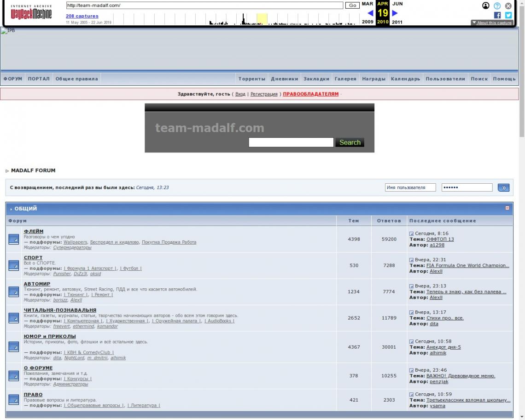Open Общие правила menu item
The image size is (525, 420).
point(76,79)
